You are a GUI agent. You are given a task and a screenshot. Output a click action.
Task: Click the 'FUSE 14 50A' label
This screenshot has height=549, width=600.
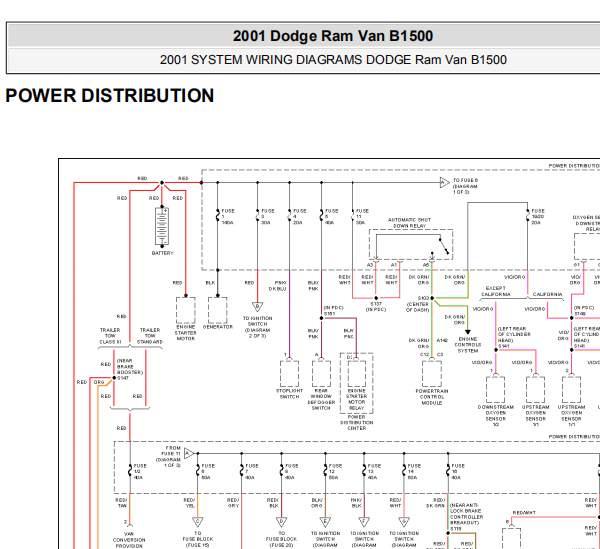414,472
